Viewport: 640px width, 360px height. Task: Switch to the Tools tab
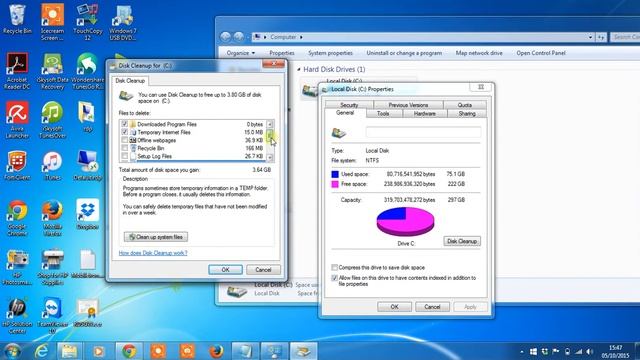(x=383, y=113)
